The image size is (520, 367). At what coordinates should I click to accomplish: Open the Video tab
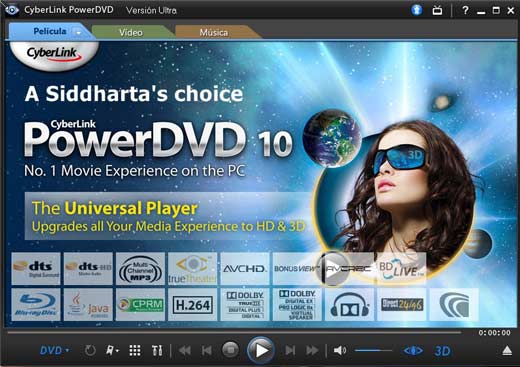point(131,32)
